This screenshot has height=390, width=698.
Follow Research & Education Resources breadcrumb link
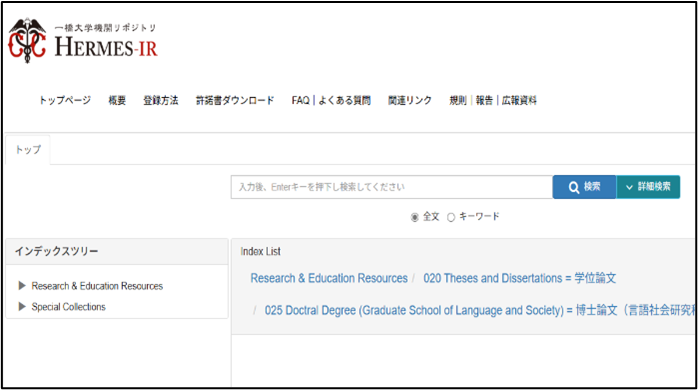click(329, 278)
